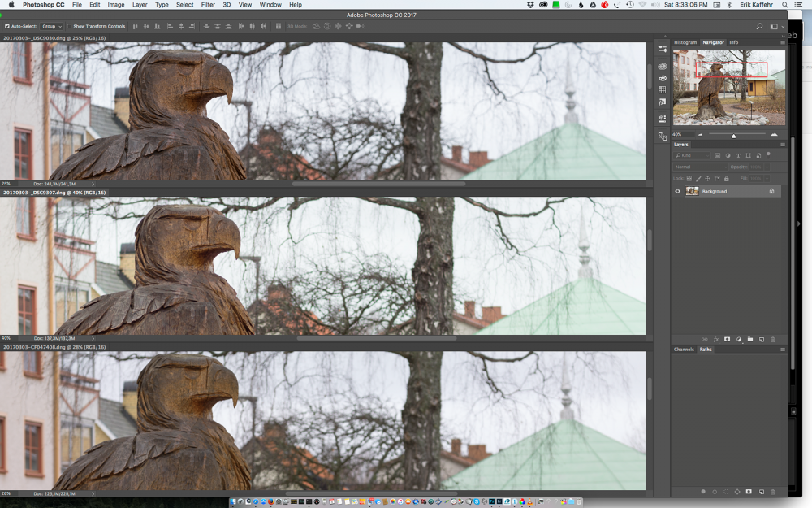812x508 pixels.
Task: Toggle the Auto-Select checkbox
Action: click(7, 26)
